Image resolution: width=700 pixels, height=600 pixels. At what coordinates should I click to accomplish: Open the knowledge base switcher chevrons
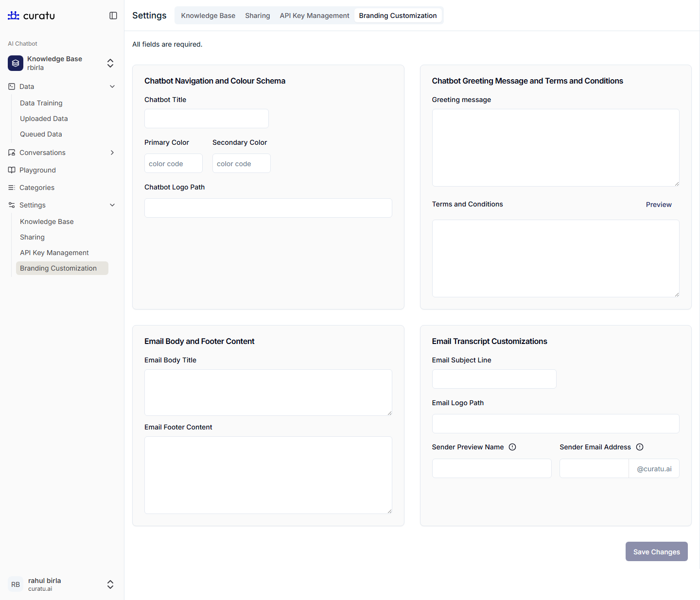pos(110,63)
